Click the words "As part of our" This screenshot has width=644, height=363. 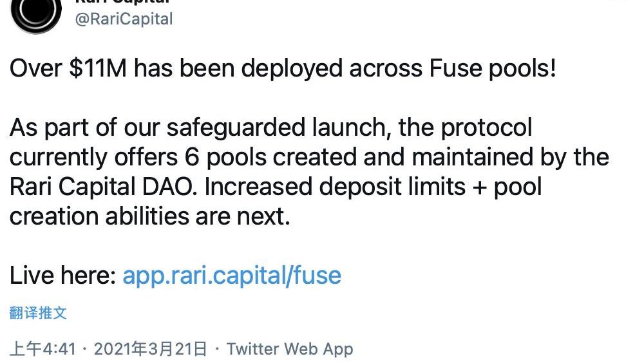[84, 127]
